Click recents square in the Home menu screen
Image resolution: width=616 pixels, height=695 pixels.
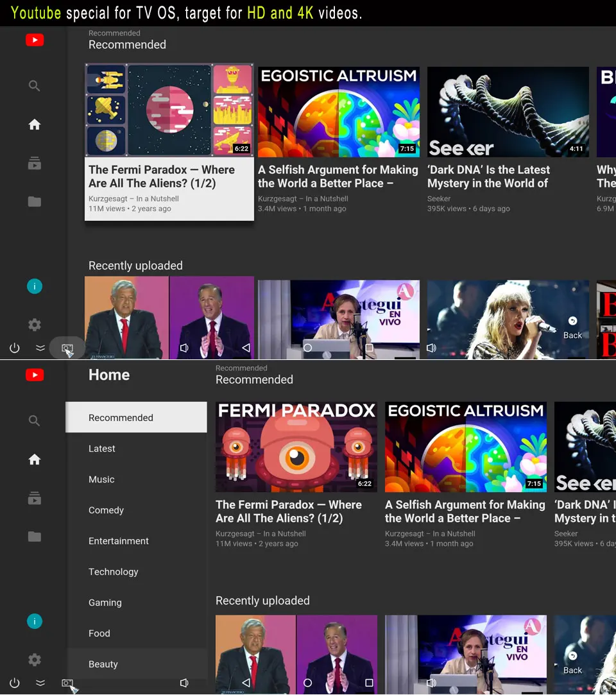[x=369, y=683]
